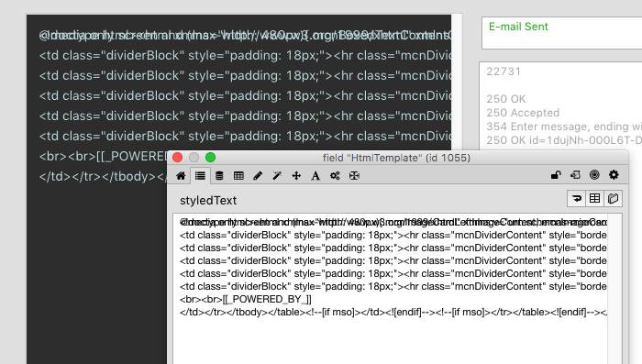Click the open book styledText button
Image resolution: width=642 pixels, height=364 pixels.
click(613, 199)
